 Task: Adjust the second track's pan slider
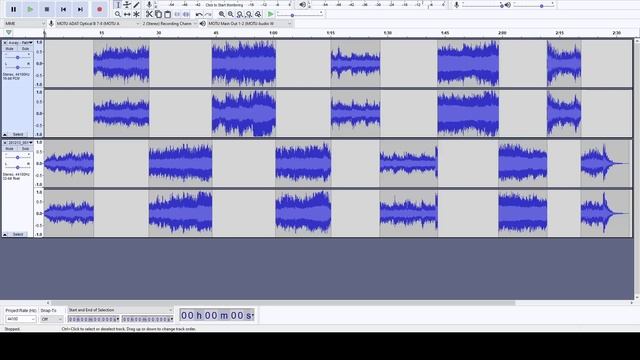point(17,167)
